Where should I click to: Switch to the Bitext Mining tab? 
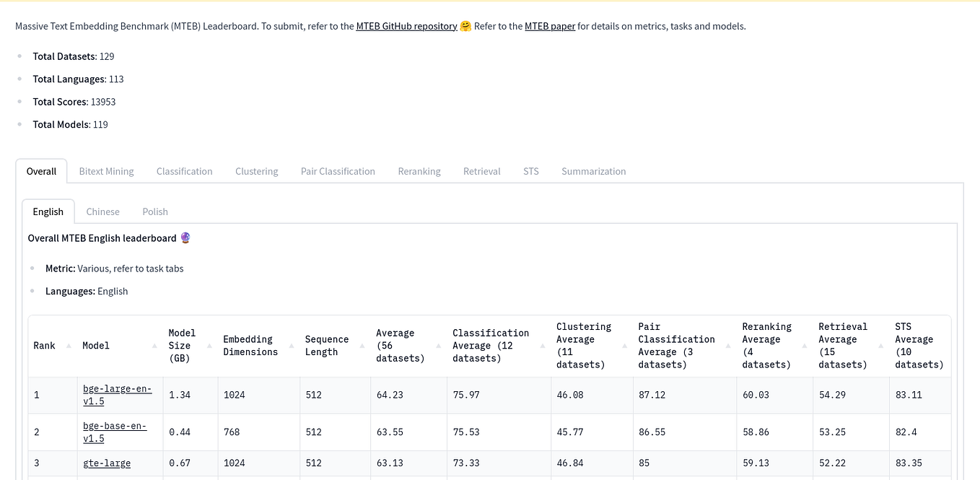[x=106, y=171]
